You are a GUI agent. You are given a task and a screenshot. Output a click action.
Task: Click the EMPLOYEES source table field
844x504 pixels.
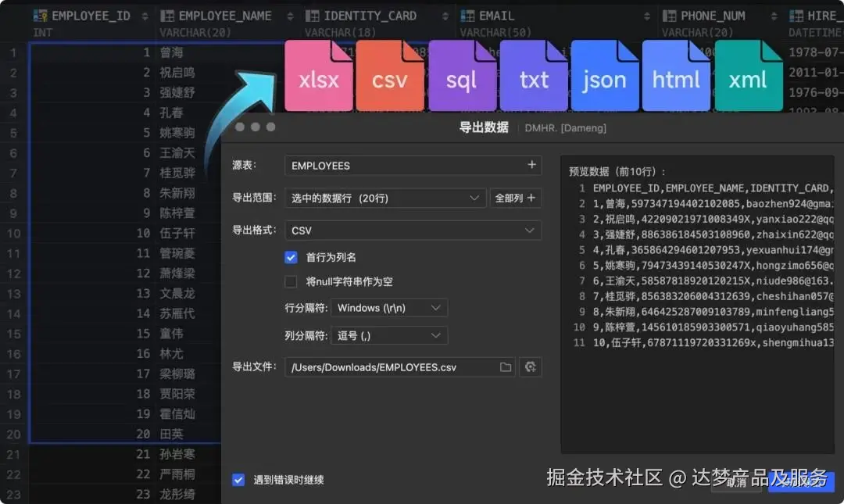pyautogui.click(x=413, y=166)
